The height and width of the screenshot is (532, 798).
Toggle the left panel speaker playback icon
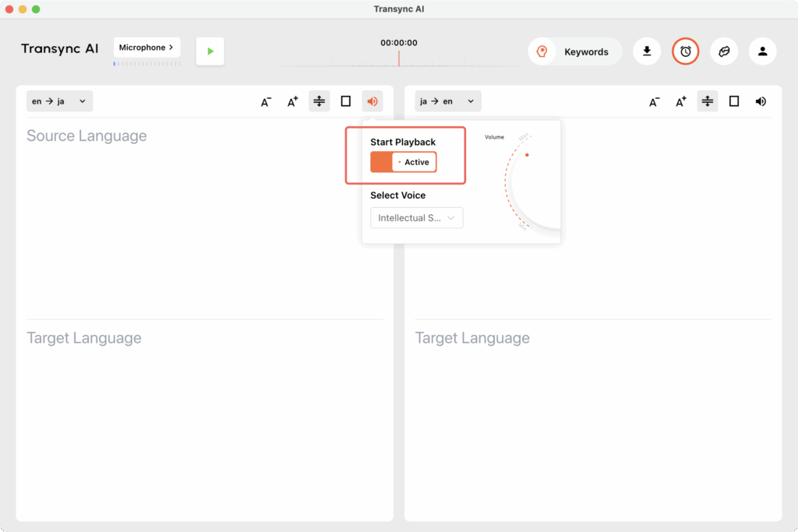(373, 101)
